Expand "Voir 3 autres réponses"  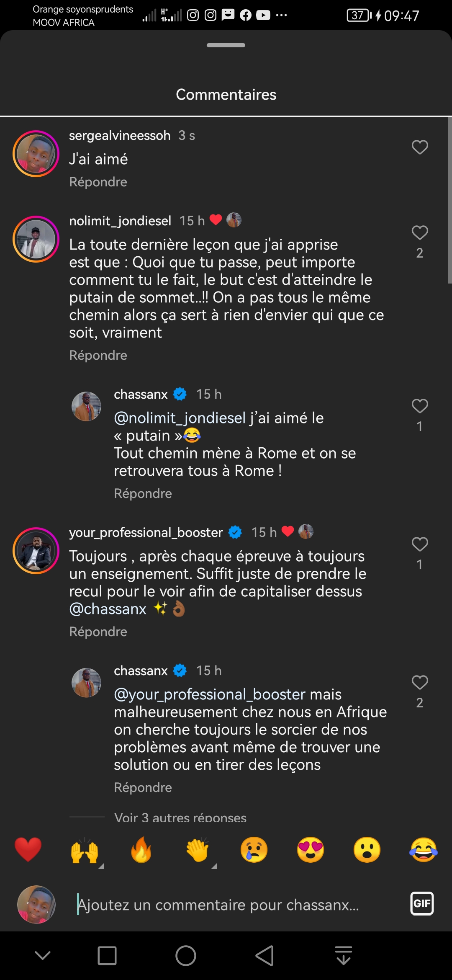[180, 818]
